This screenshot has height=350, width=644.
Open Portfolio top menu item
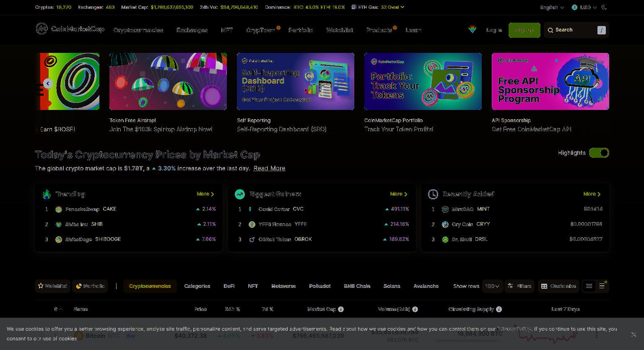coord(301,30)
